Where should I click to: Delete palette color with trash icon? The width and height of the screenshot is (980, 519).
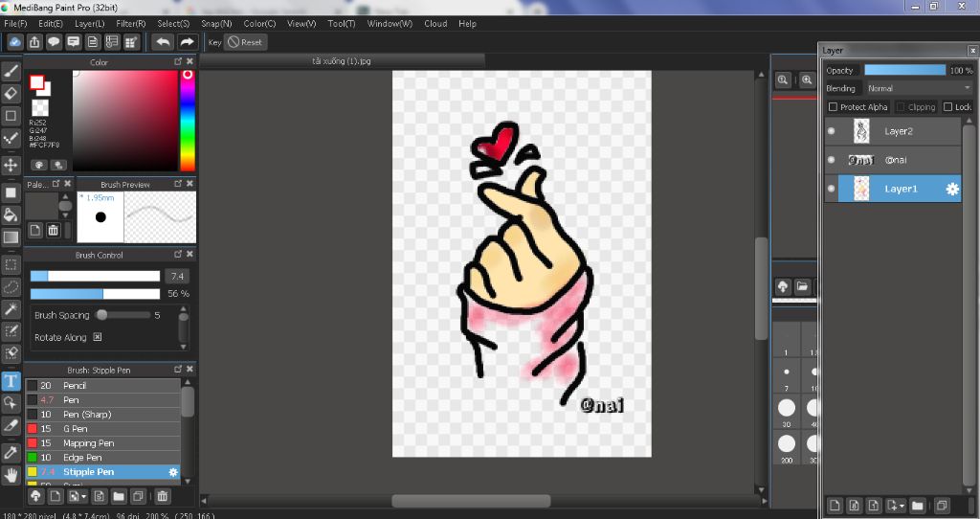(x=54, y=230)
